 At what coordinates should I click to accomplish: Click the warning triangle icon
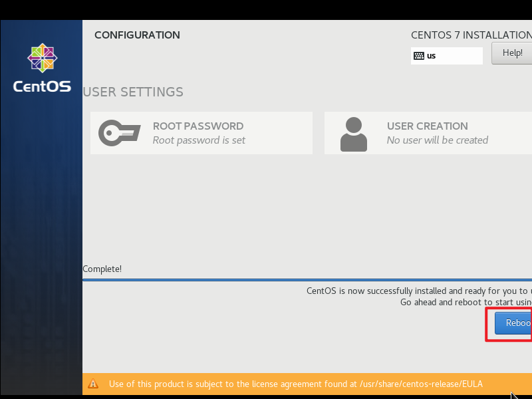93,384
